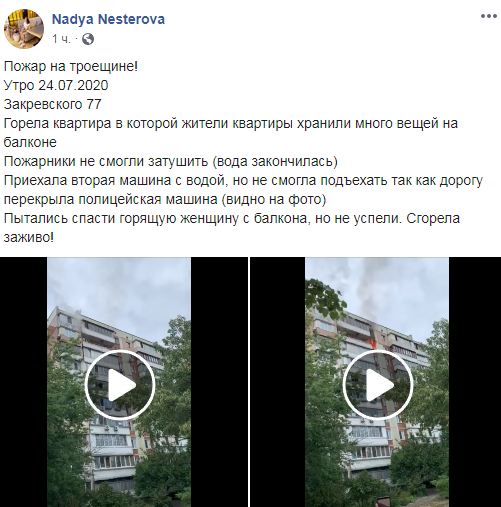Click the line starting "Горела квартира"

[231, 124]
